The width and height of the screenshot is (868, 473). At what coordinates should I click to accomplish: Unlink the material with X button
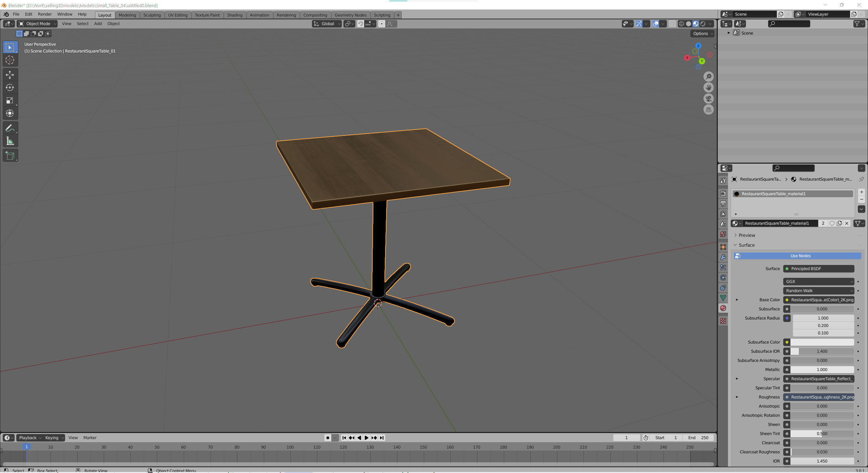(847, 223)
